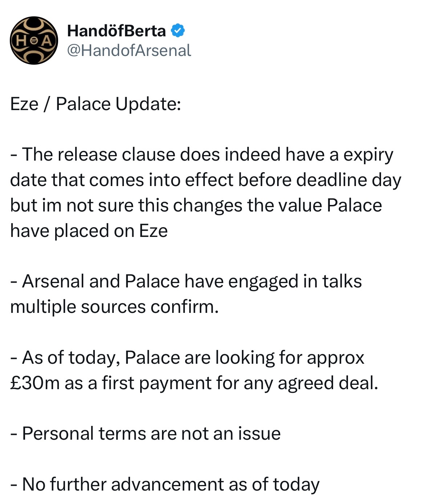425x504 pixels.
Task: Open the HandöfBerta profile avatar
Action: point(33,41)
